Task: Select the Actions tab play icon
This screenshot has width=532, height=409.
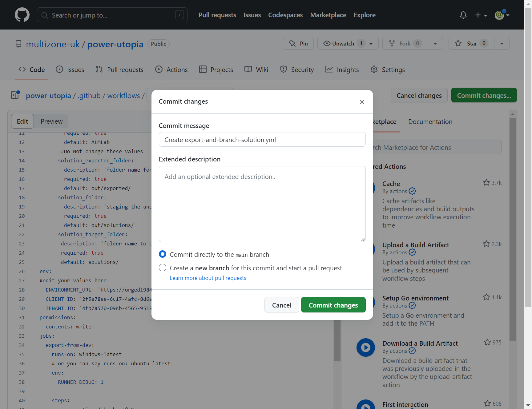Action: point(159,69)
